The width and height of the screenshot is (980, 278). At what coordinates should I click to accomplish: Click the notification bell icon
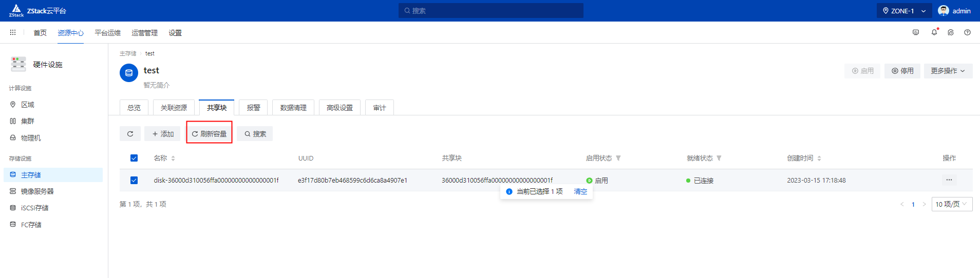coord(934,32)
